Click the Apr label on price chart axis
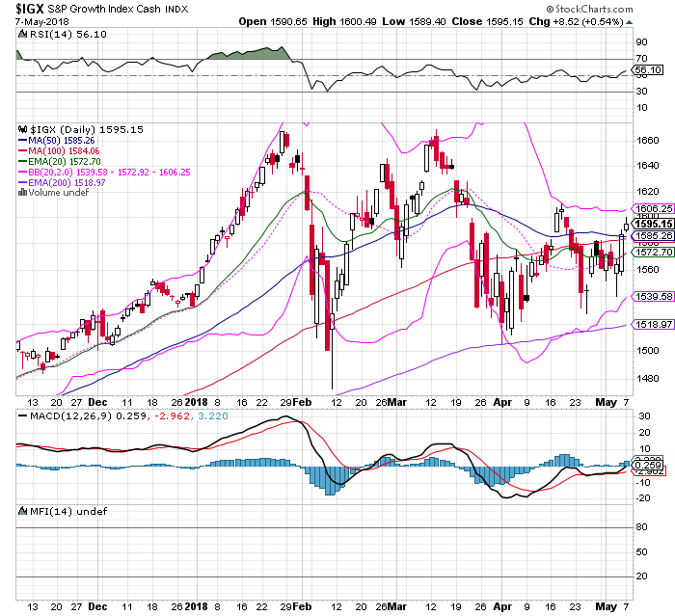 click(x=502, y=403)
